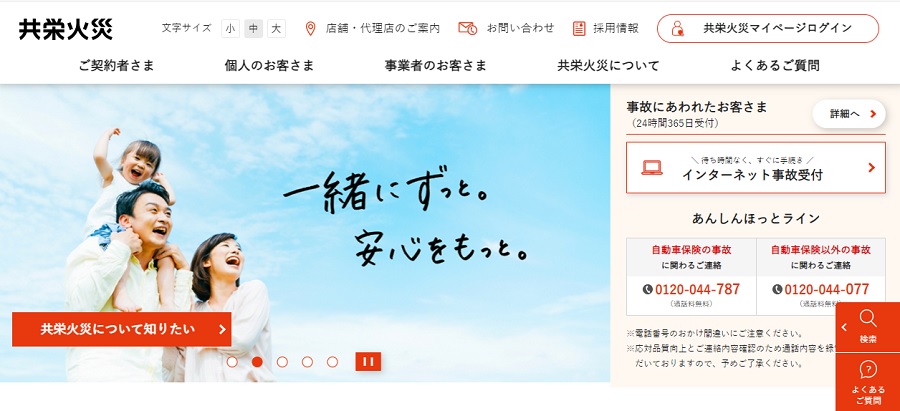Open 個人のお客さま menu
900x411 pixels.
coord(269,65)
